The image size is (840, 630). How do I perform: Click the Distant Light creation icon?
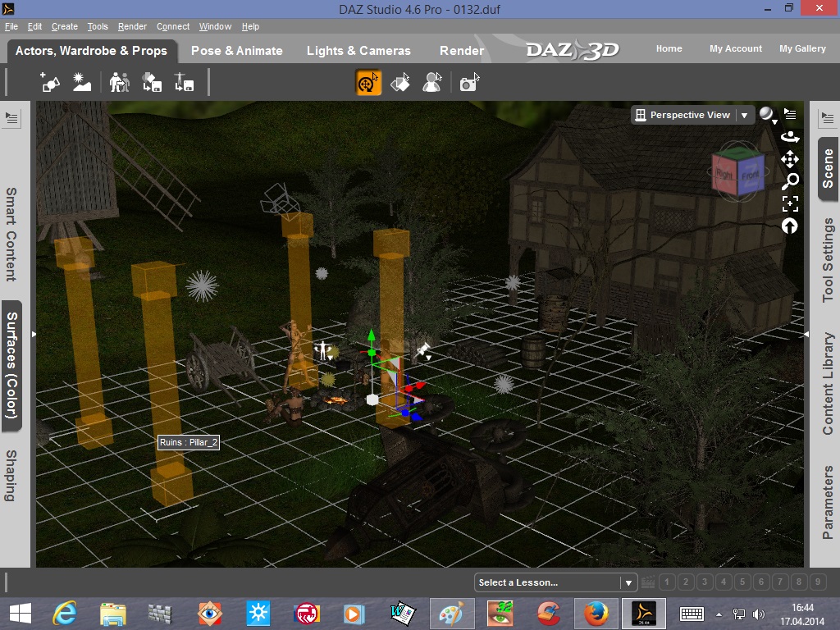pyautogui.click(x=82, y=83)
